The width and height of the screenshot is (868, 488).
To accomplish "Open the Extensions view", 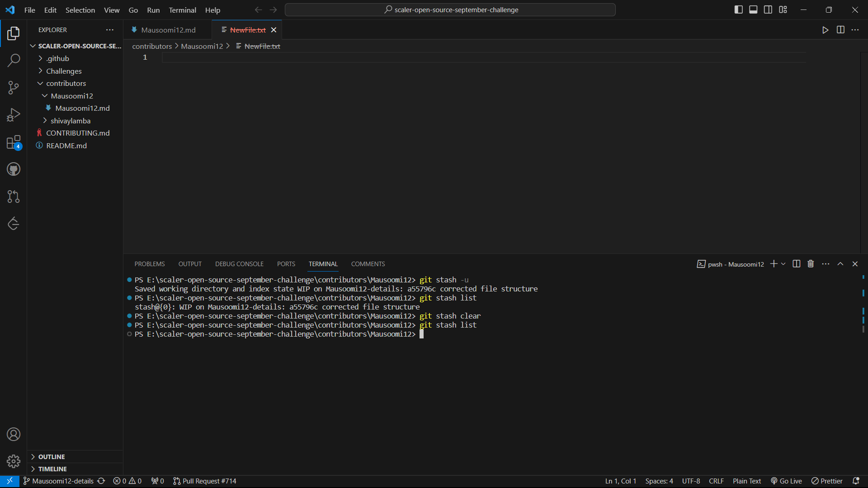I will 14,142.
